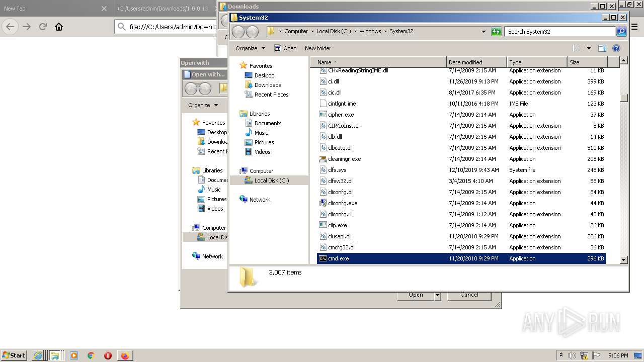Open Firefox from taskbar
Viewport: 644px width, 362px height.
click(x=124, y=355)
